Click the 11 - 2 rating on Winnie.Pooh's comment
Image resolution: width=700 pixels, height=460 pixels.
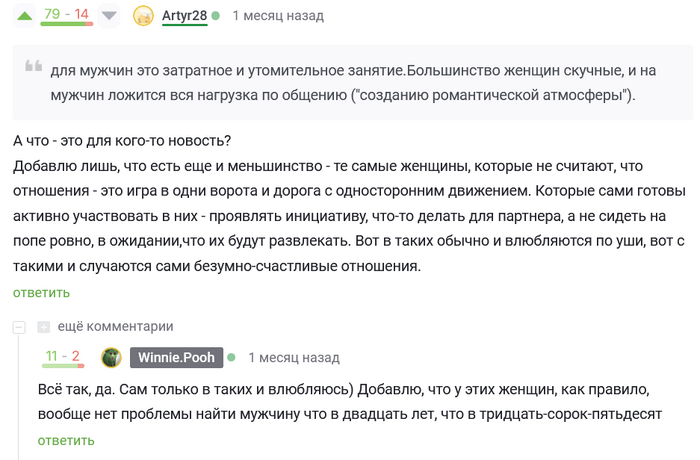[x=63, y=357]
